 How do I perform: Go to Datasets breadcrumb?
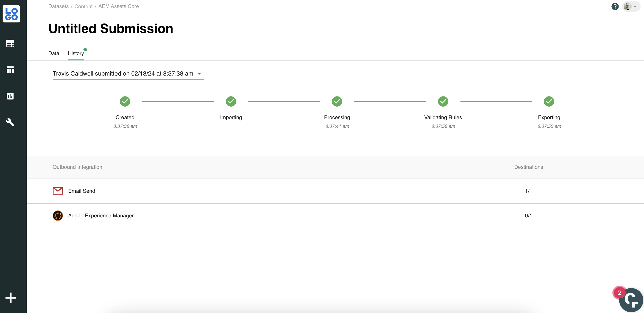coord(58,6)
